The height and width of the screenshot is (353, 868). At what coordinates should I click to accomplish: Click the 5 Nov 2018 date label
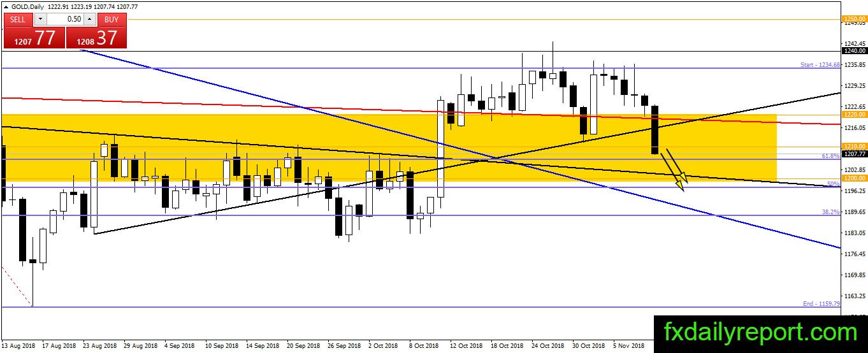(x=628, y=345)
